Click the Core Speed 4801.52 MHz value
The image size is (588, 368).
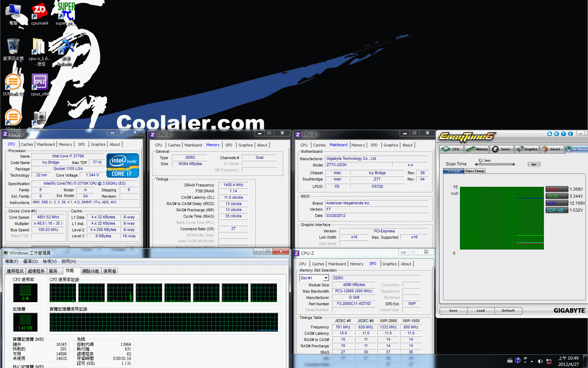48,217
